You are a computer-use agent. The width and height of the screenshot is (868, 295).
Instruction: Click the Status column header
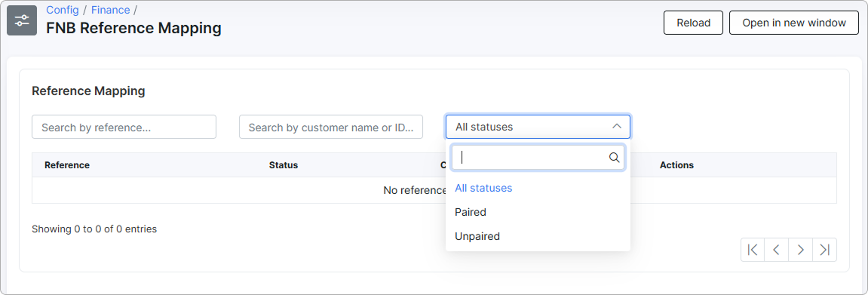coord(284,165)
